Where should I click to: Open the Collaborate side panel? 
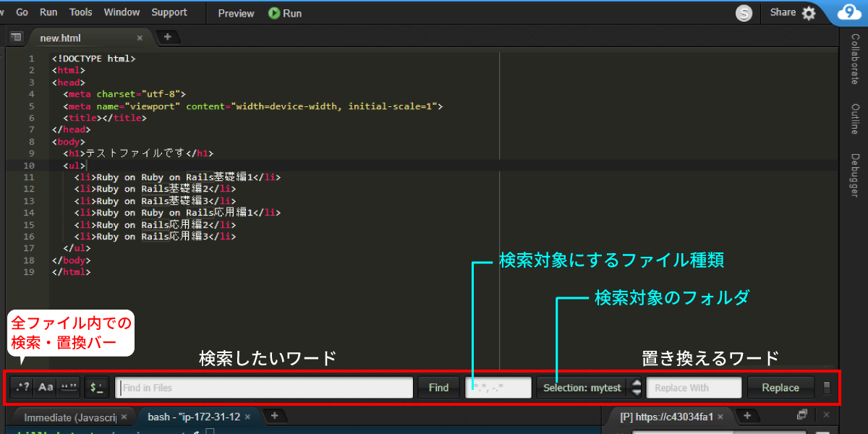[854, 59]
